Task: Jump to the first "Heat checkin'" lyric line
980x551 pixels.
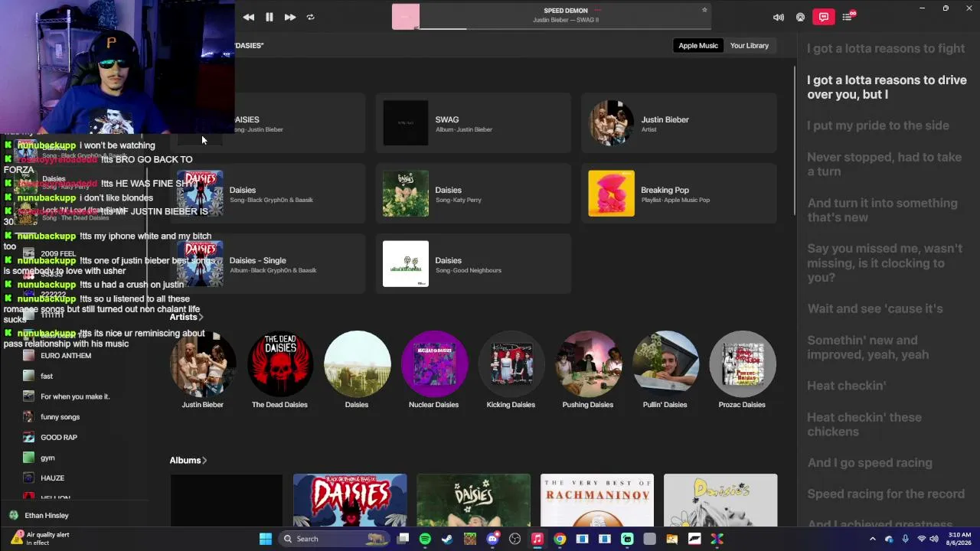Action: [x=847, y=386]
